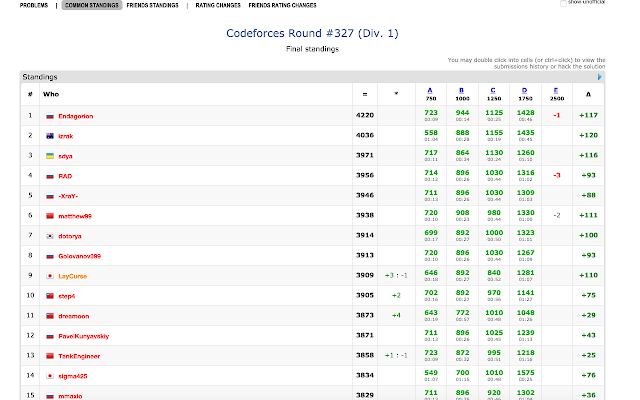Image resolution: width=640 pixels, height=400 pixels.
Task: Open PavelKunyavskiy's profile link
Action: point(84,336)
